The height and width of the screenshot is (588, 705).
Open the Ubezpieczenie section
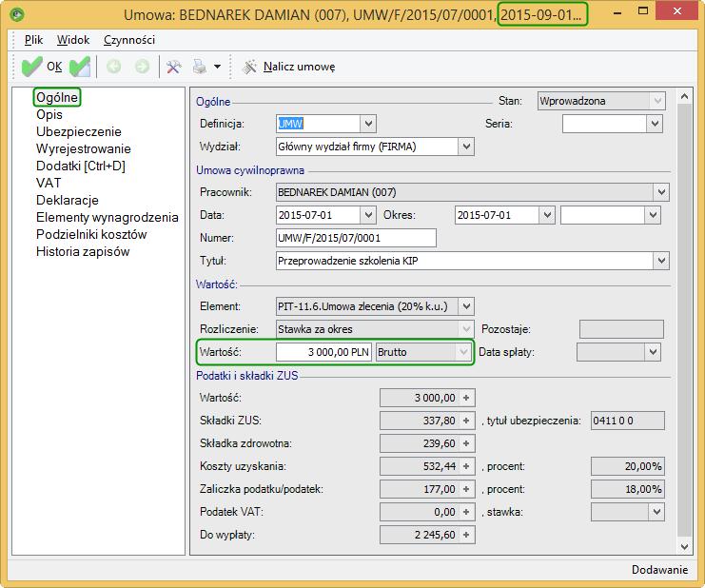[x=79, y=131]
